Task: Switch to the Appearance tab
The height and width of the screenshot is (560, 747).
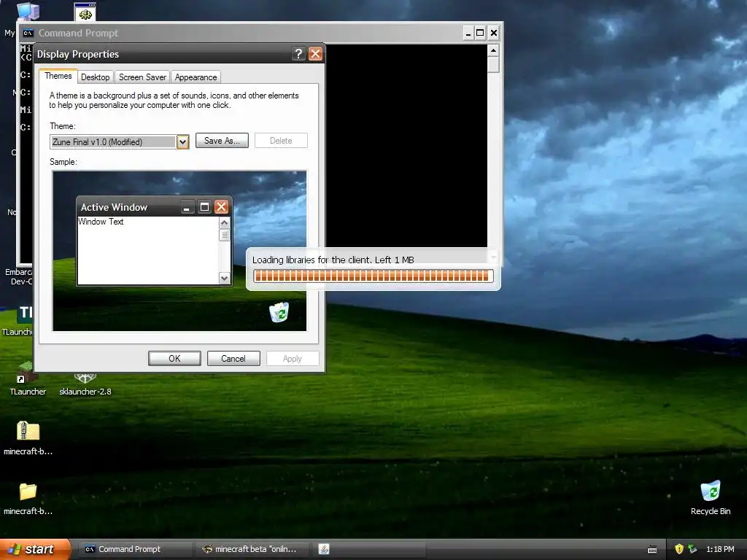Action: point(196,77)
